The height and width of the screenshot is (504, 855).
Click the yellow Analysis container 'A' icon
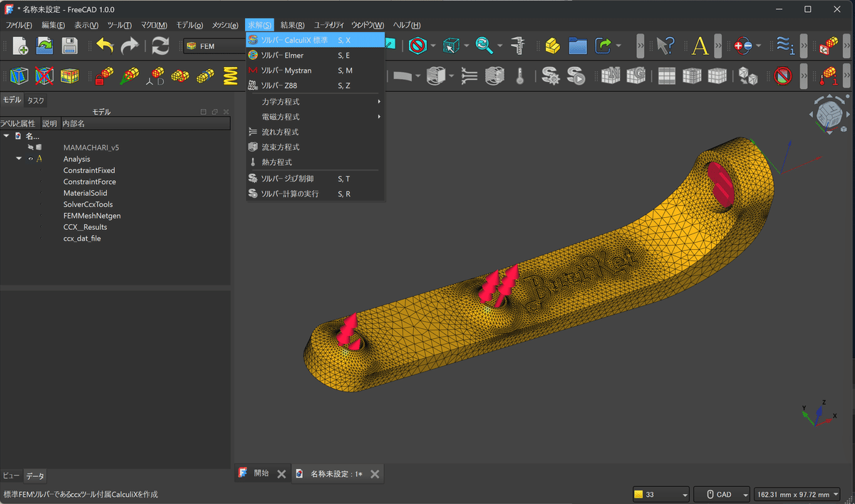coord(700,46)
